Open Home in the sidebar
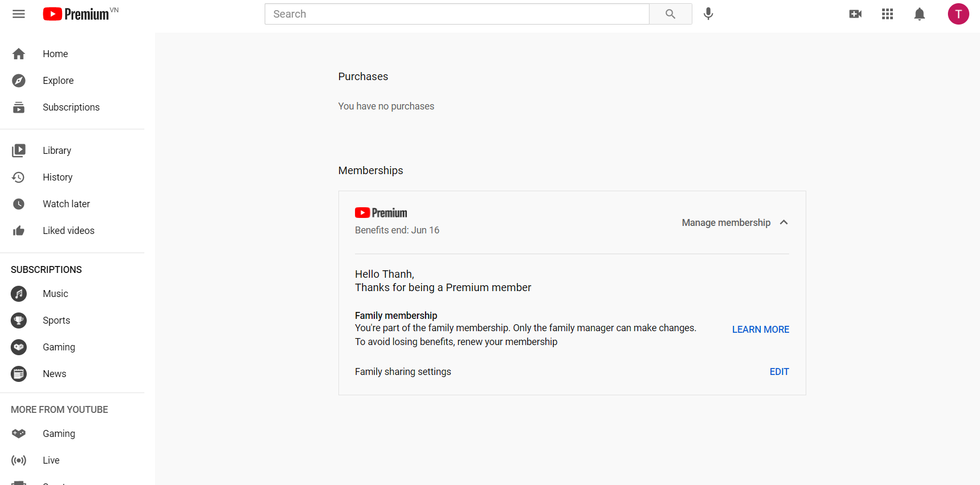Image resolution: width=980 pixels, height=485 pixels. point(55,54)
